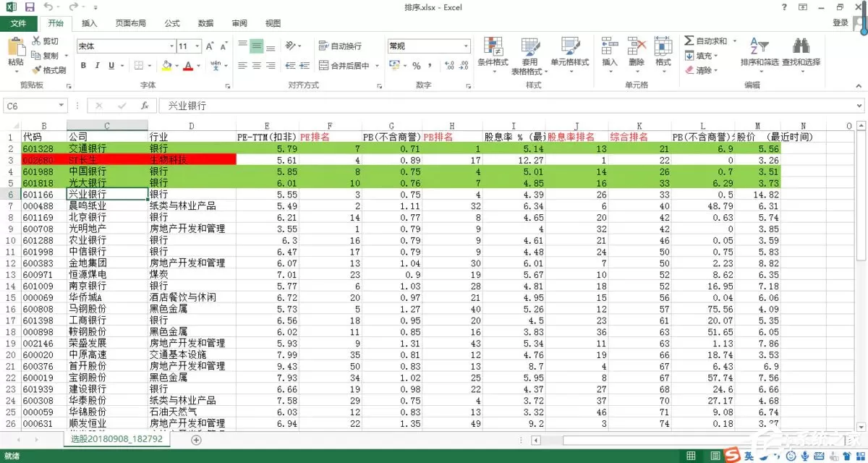Click the Undo arrow in quick access toolbar
This screenshot has width=868, height=463.
(x=48, y=7)
